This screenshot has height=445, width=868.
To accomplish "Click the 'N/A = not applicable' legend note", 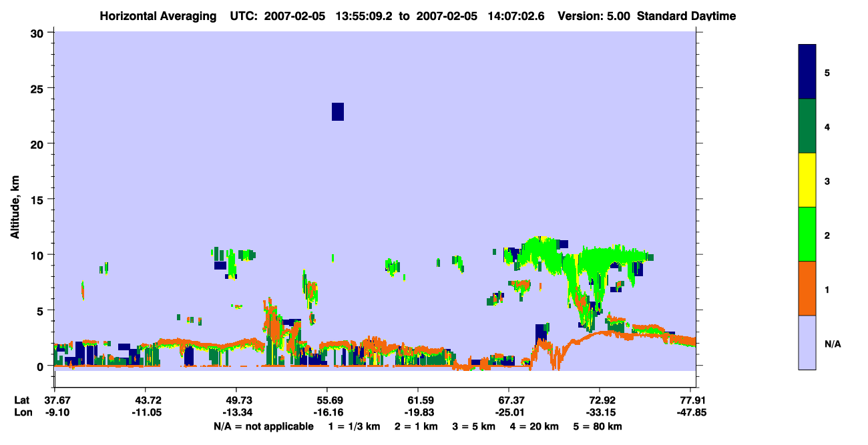I will point(263,426).
